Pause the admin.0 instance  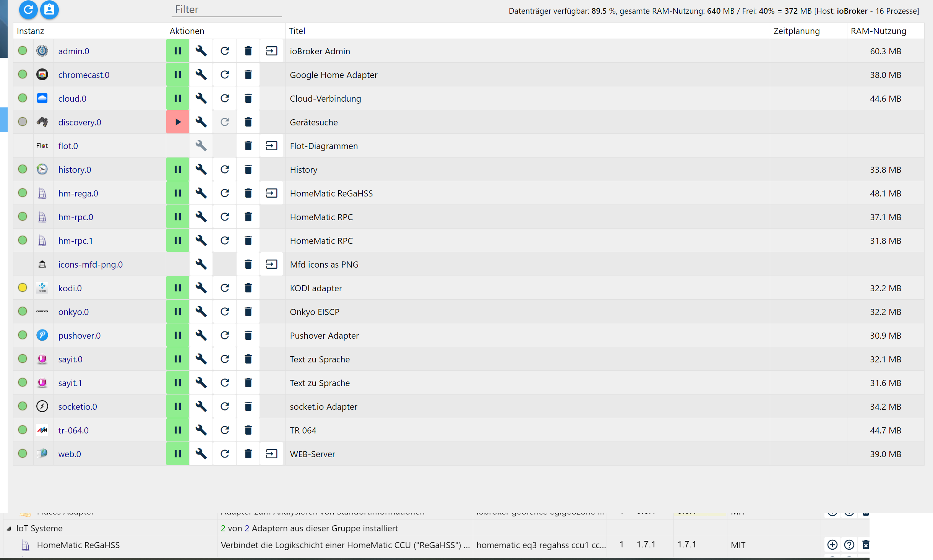pyautogui.click(x=178, y=51)
